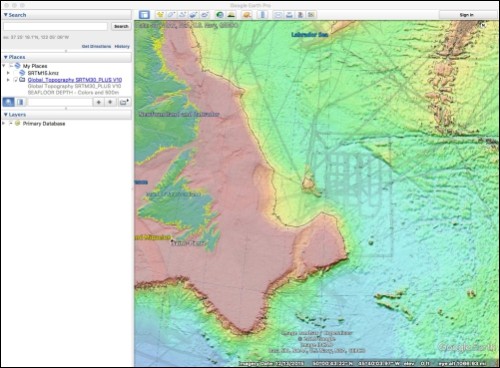Image resolution: width=500 pixels, height=368 pixels.
Task: Focus the Search input field
Action: [56, 26]
